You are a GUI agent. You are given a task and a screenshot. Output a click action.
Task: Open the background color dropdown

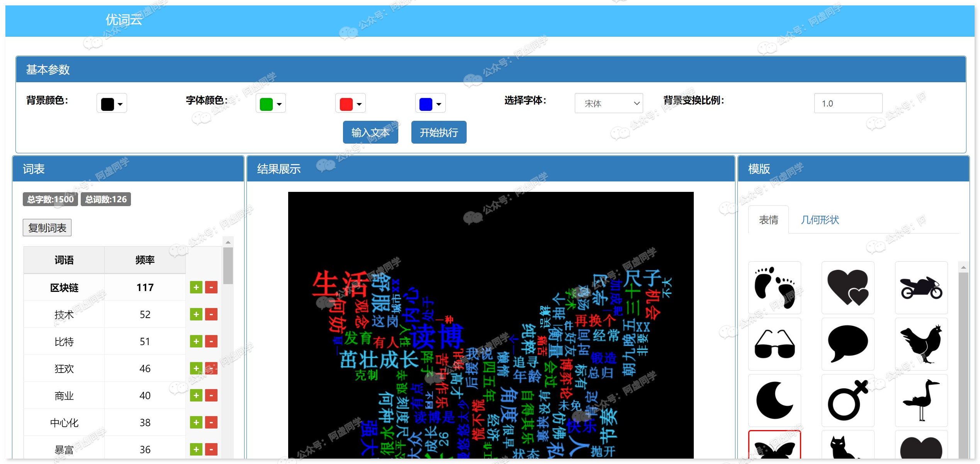[112, 103]
